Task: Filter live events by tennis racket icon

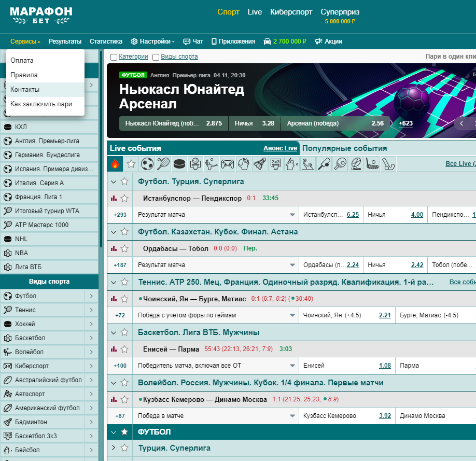Action: coord(163,164)
